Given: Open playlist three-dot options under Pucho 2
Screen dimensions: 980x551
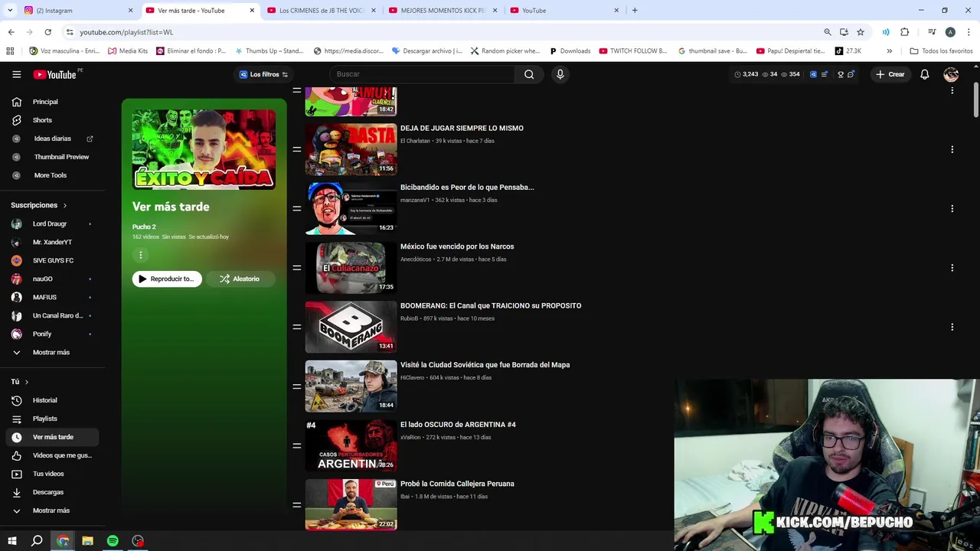Looking at the screenshot, I should point(140,255).
